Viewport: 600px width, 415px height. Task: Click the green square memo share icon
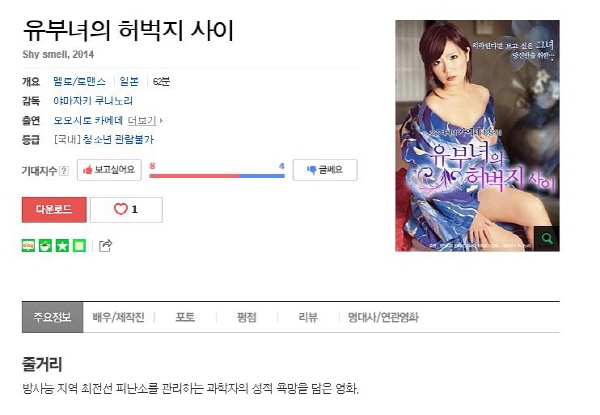(79, 246)
